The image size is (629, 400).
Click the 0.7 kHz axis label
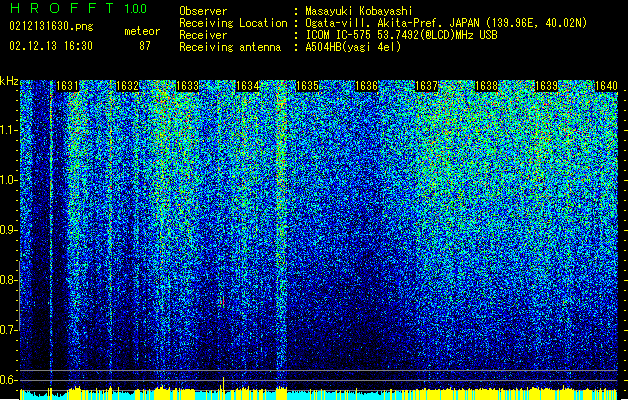[8, 330]
